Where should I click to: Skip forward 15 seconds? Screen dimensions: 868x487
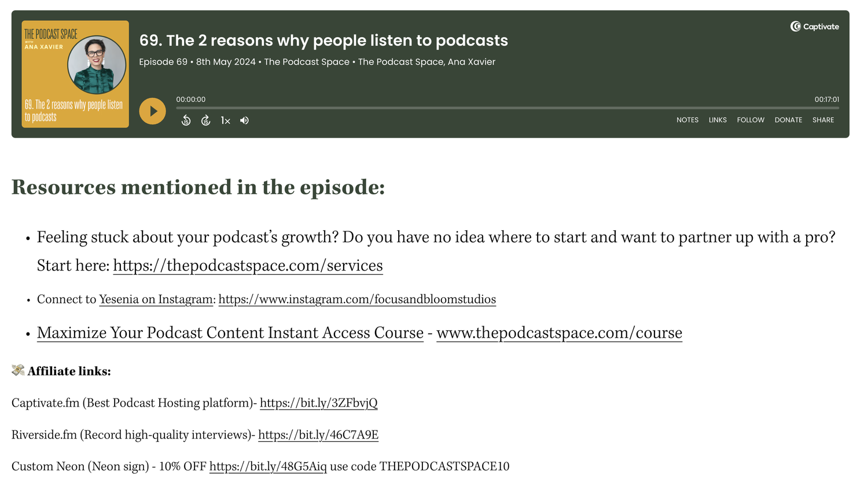point(206,120)
